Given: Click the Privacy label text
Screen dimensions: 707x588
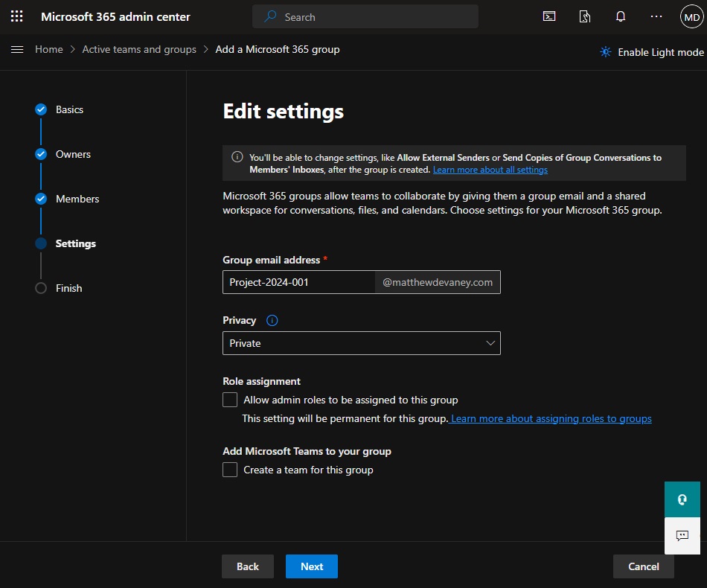Looking at the screenshot, I should tap(240, 320).
